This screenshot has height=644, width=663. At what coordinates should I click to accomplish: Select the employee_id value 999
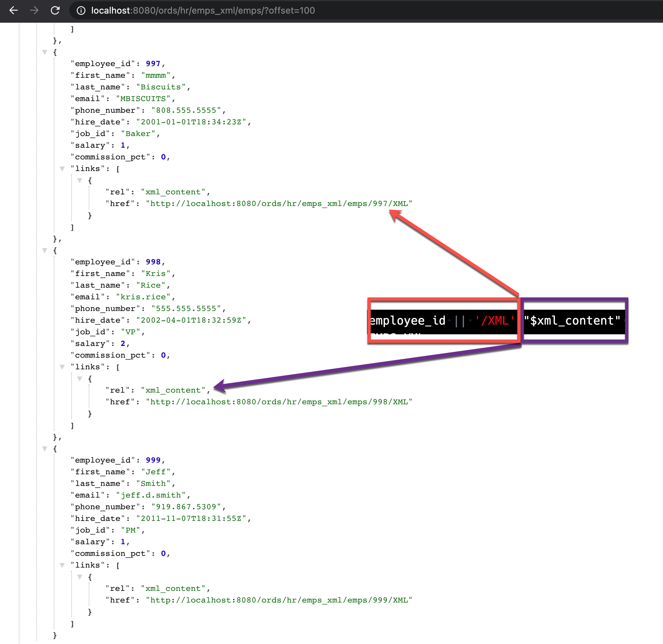(153, 460)
